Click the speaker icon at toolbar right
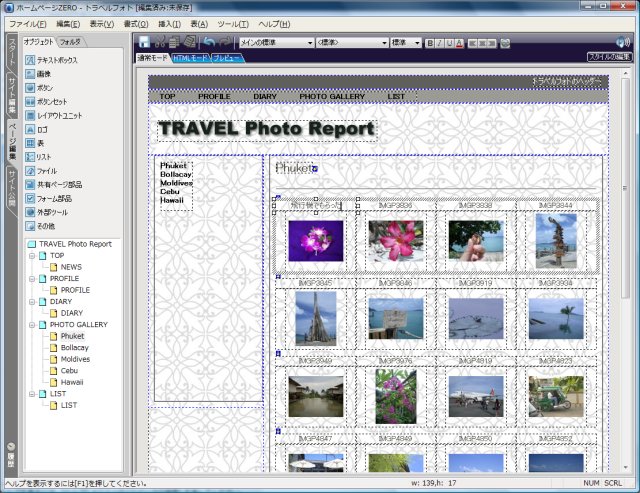640x493 pixels. pos(623,42)
